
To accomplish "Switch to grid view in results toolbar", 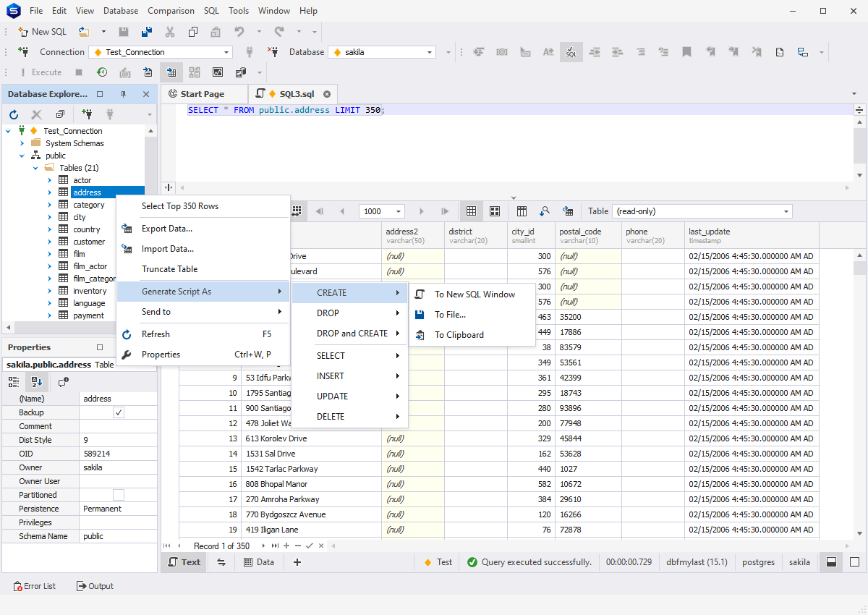I will click(x=471, y=211).
